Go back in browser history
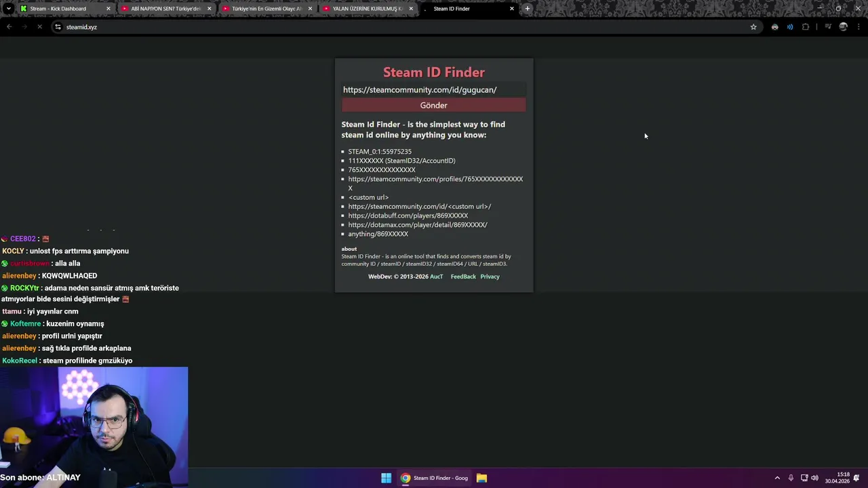Image resolution: width=868 pixels, height=488 pixels. (9, 27)
